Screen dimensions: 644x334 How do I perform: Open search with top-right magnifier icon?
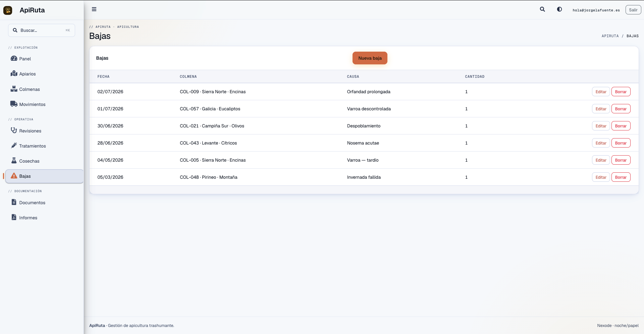tap(542, 9)
